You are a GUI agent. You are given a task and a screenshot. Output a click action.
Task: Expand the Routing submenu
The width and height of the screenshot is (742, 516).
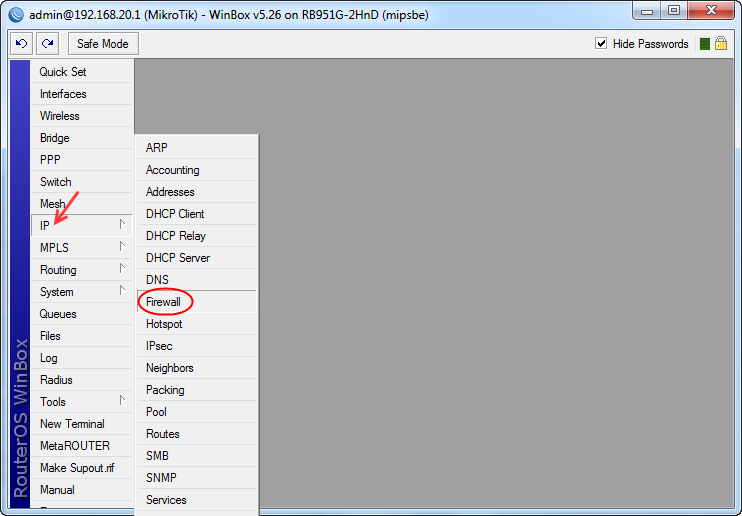(122, 269)
